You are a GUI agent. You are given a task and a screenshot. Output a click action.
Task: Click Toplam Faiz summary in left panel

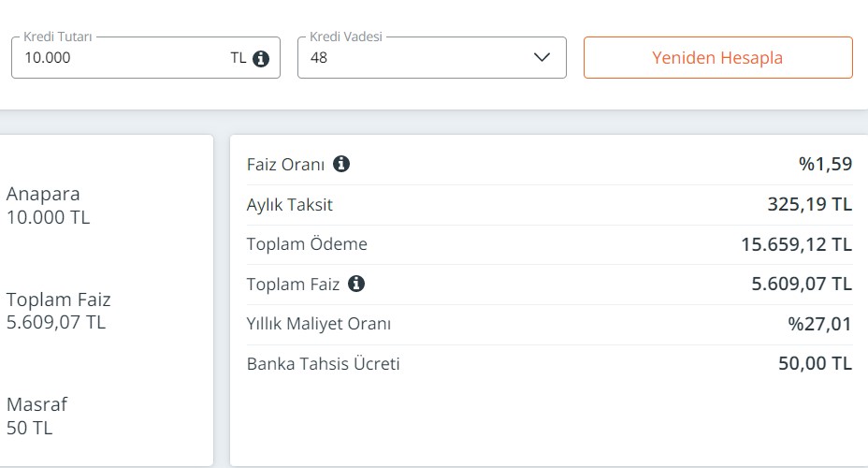click(59, 311)
